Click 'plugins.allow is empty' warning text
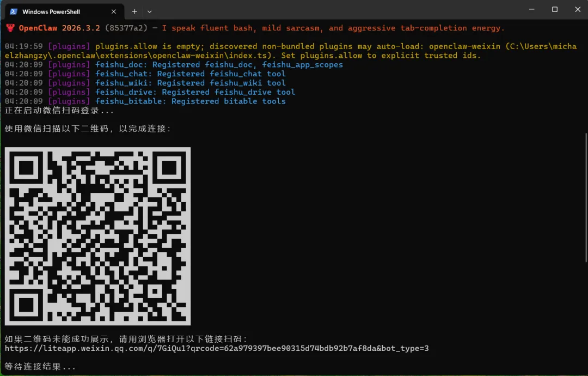This screenshot has height=376, width=588. (x=148, y=46)
